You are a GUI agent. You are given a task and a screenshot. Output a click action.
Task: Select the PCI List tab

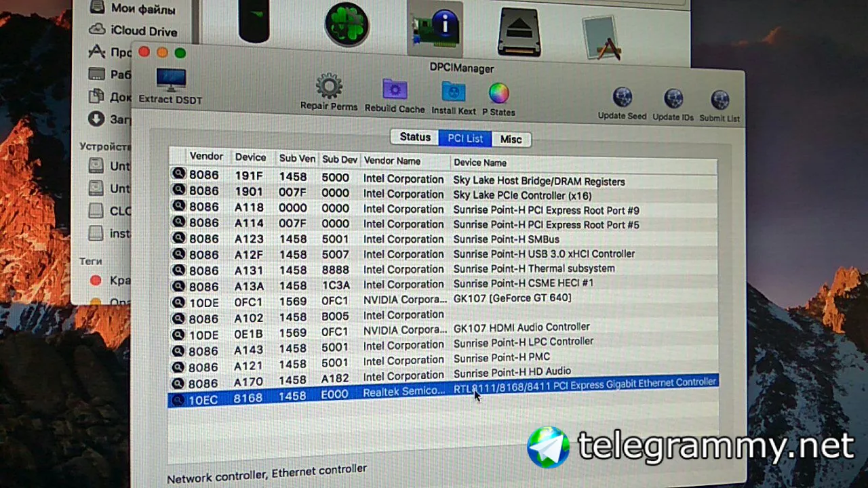pyautogui.click(x=465, y=138)
